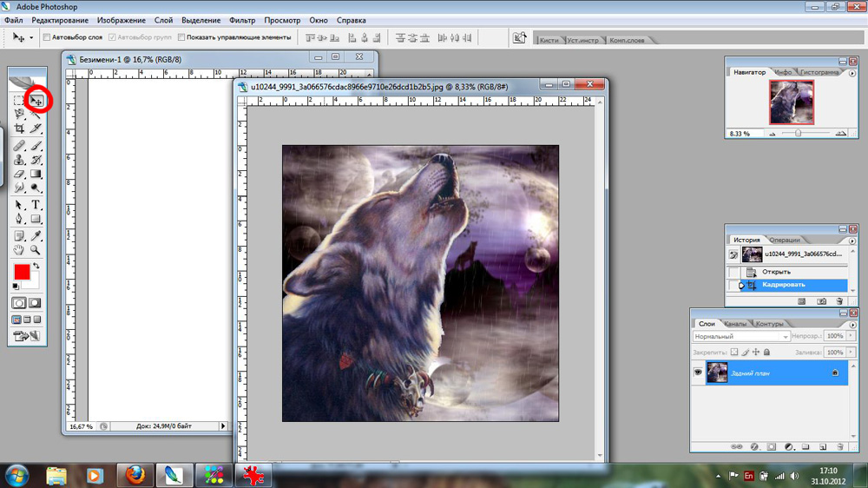
Task: Select the Dodge tool
Action: coord(36,188)
